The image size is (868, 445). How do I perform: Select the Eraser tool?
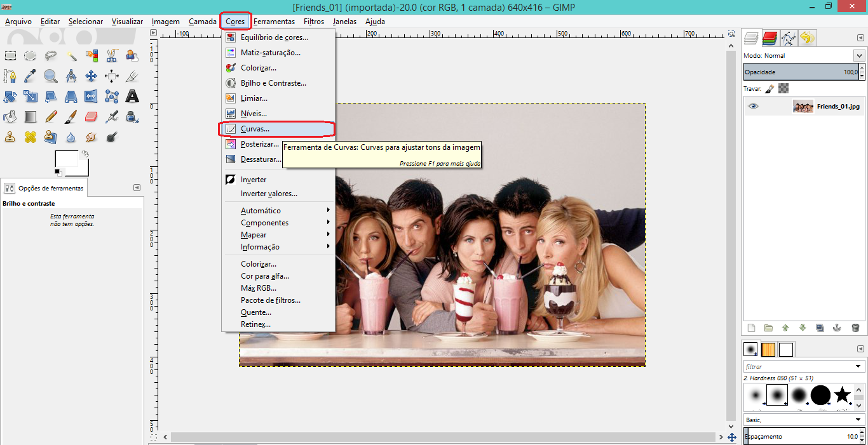click(91, 117)
